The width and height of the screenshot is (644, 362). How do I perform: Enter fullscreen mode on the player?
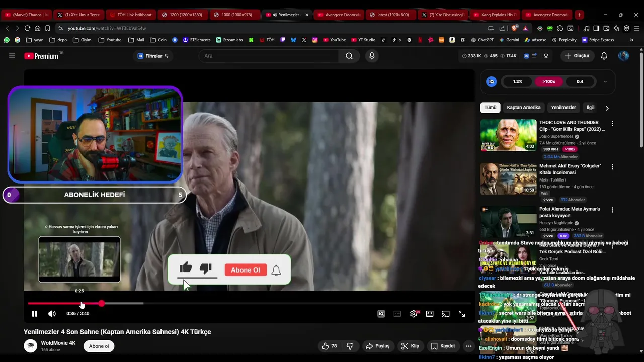click(x=462, y=314)
